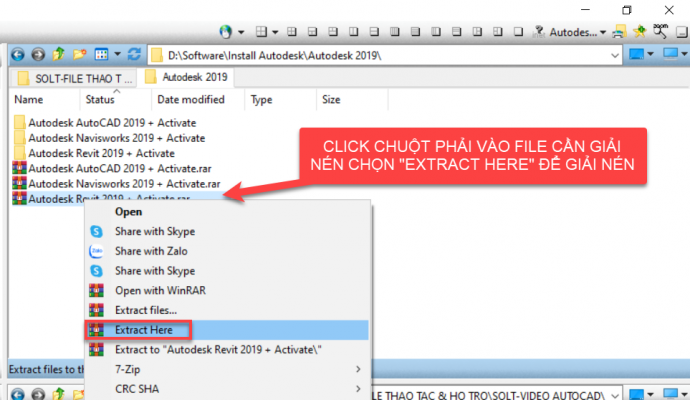This screenshot has height=400, width=690.
Task: Go up one folder level icon
Action: coord(58,55)
